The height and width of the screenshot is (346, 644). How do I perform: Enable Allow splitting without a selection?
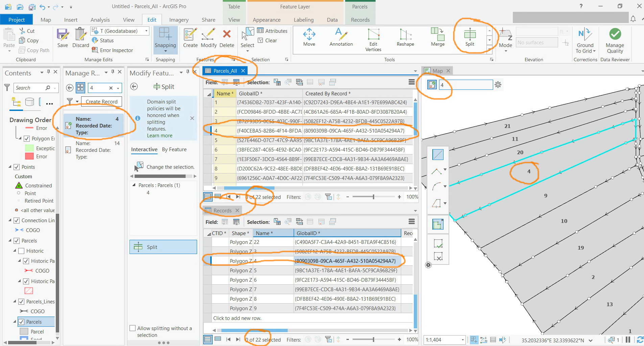(x=133, y=328)
